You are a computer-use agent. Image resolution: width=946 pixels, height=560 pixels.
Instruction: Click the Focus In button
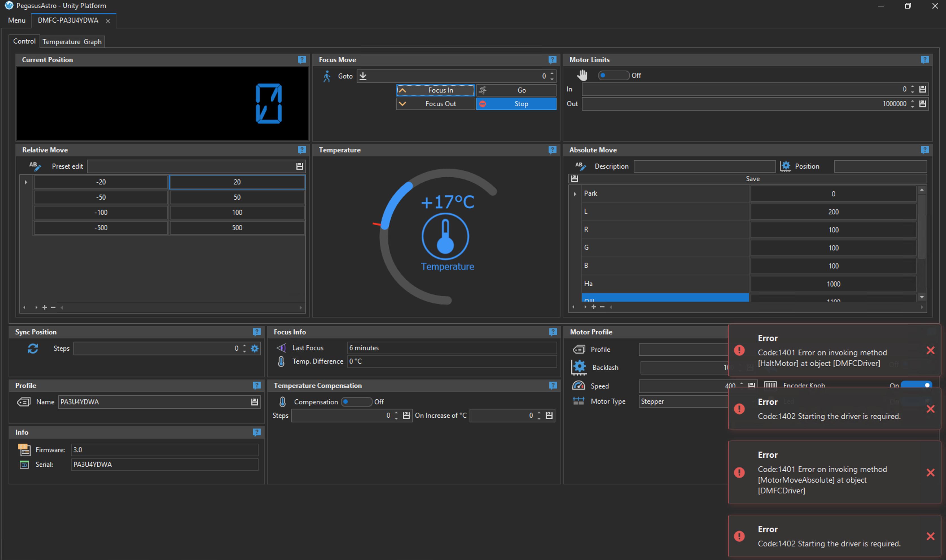click(435, 90)
